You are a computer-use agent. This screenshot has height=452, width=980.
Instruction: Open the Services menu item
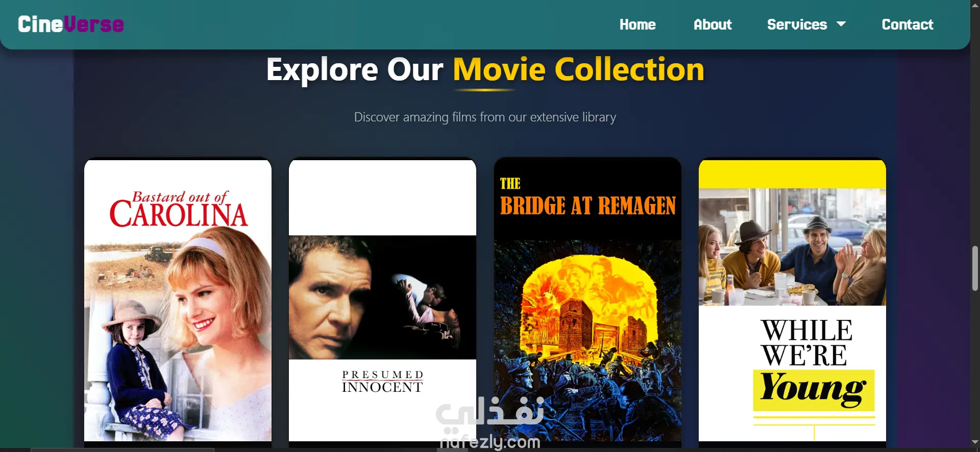pyautogui.click(x=797, y=24)
